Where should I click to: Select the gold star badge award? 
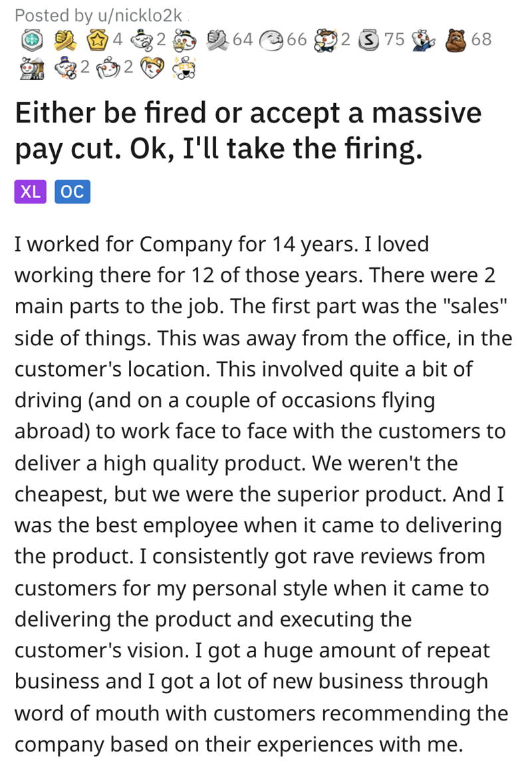pyautogui.click(x=98, y=40)
